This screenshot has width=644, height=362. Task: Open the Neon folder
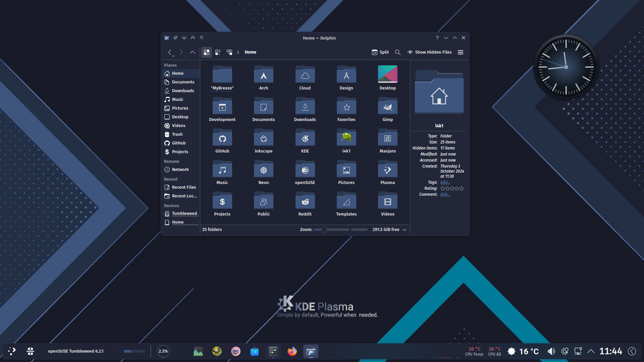(263, 172)
